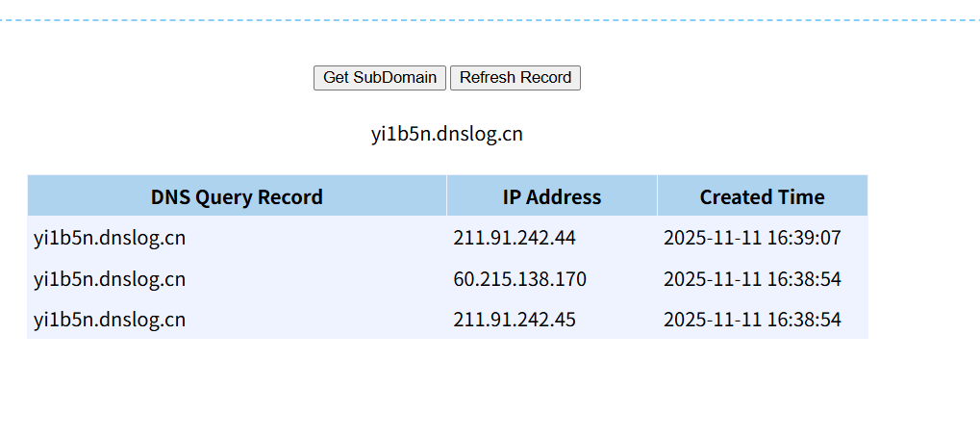The height and width of the screenshot is (438, 980).
Task: Select the second row's DNS query record
Action: (x=110, y=278)
